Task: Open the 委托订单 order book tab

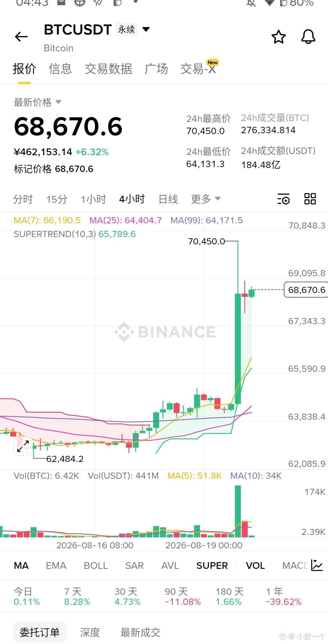Action: click(x=40, y=632)
